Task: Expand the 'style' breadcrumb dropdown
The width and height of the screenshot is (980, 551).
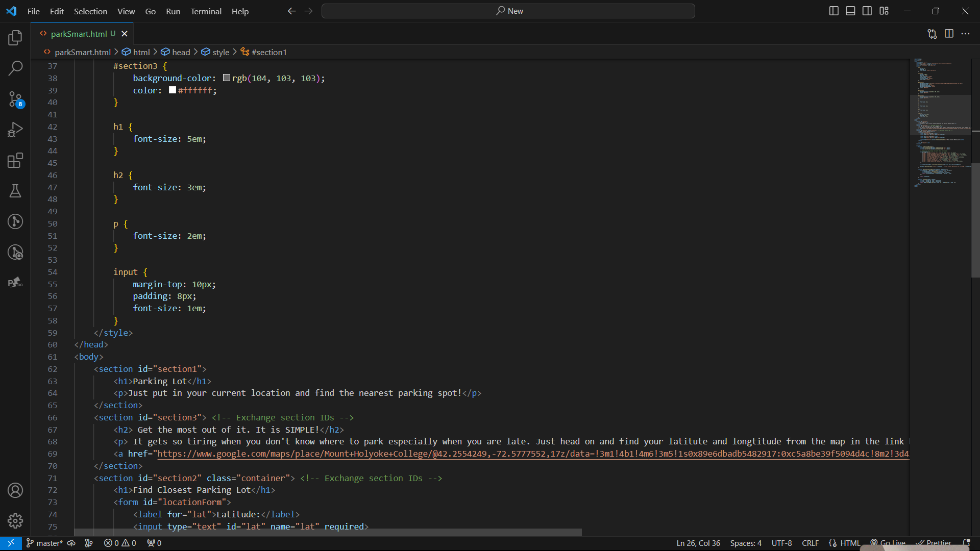Action: pos(220,52)
